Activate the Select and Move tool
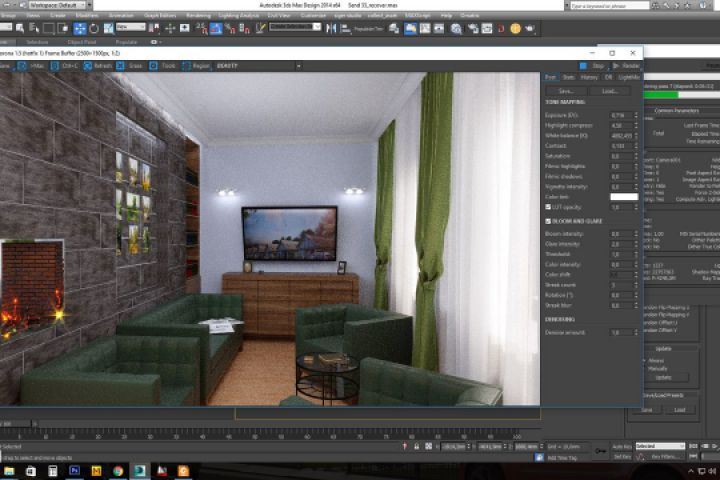Image resolution: width=720 pixels, height=480 pixels. click(79, 28)
